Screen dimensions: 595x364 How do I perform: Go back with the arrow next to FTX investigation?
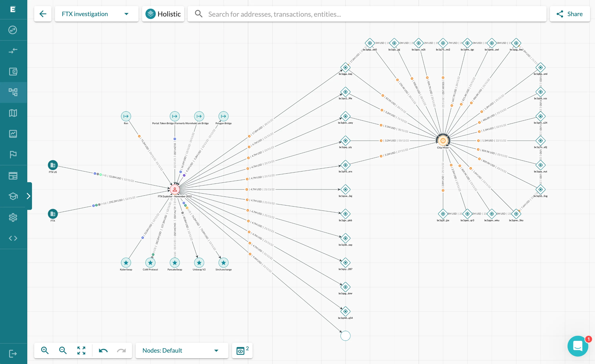[x=43, y=14]
